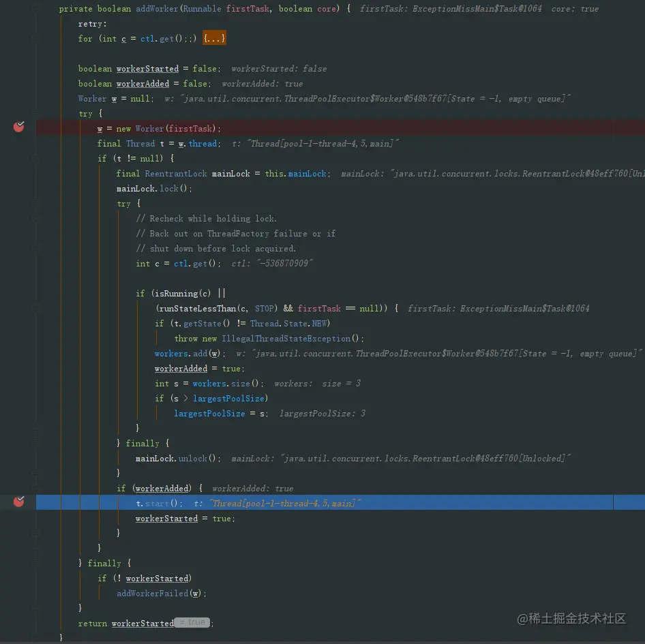Collapse outer try block gutter fold marker
Viewport: 645px width, 644px height.
point(35,114)
